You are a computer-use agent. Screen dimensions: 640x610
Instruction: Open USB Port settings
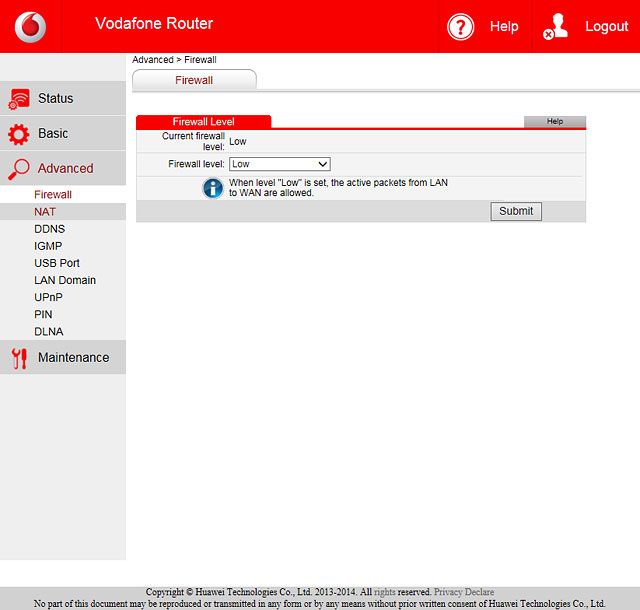(56, 263)
